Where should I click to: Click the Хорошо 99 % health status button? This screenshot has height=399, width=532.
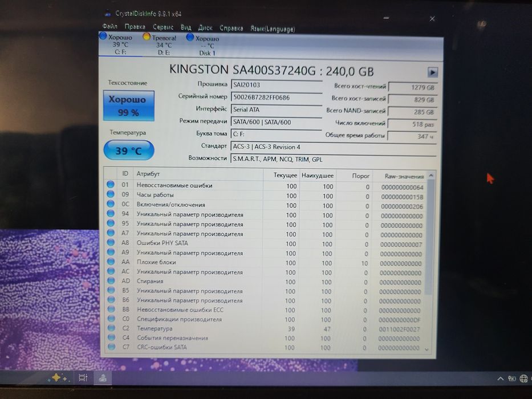129,105
